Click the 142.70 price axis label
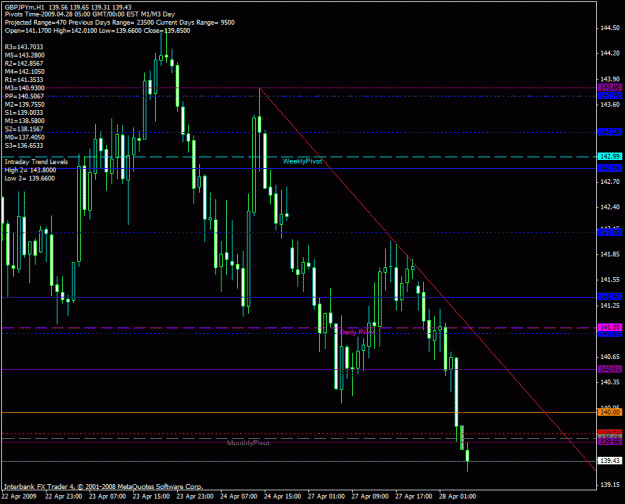Image resolution: width=625 pixels, height=504 pixels. pos(610,181)
